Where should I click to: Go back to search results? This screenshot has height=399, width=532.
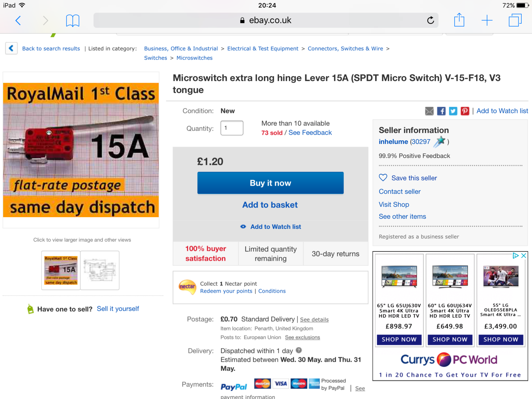pos(51,49)
